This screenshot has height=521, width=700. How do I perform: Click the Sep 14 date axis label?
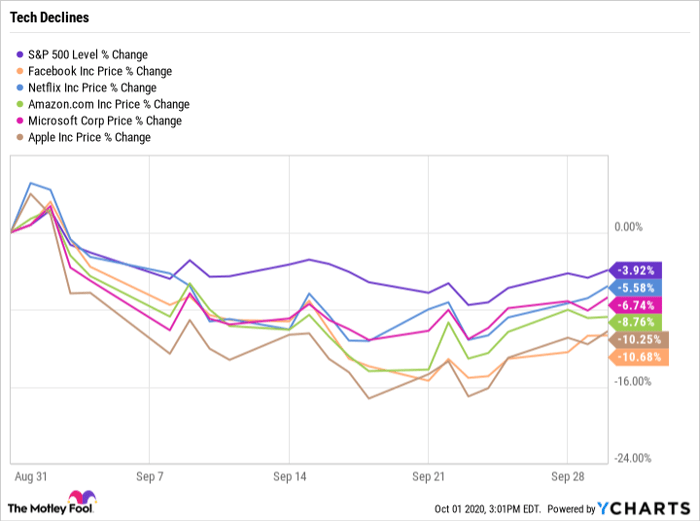289,476
